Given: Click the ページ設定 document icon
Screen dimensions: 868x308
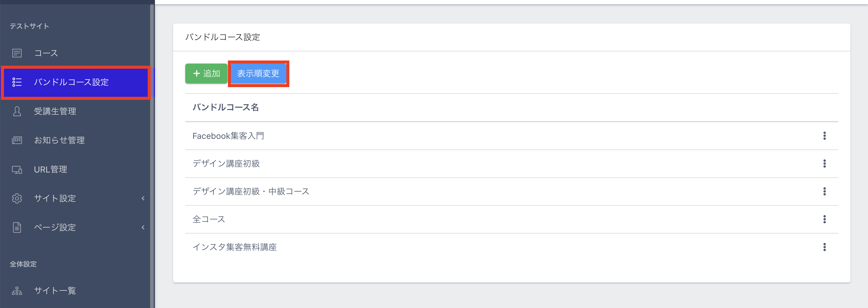Looking at the screenshot, I should click(17, 228).
